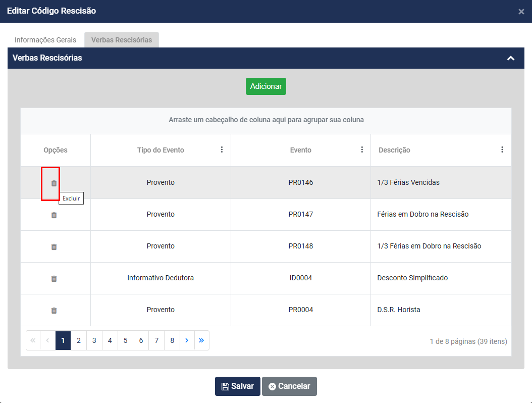Sort by the Tipo do Evento header
Screen dimensions: 532x403
(161, 150)
